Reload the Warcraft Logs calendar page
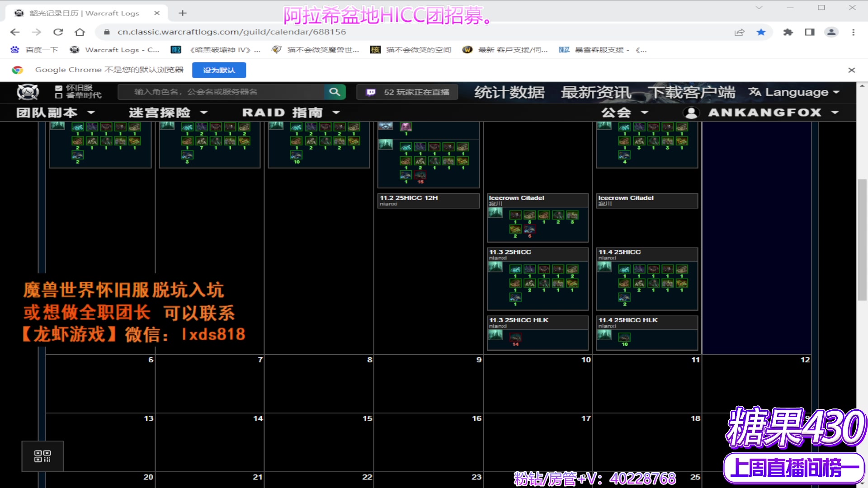This screenshot has width=868, height=488. point(58,32)
